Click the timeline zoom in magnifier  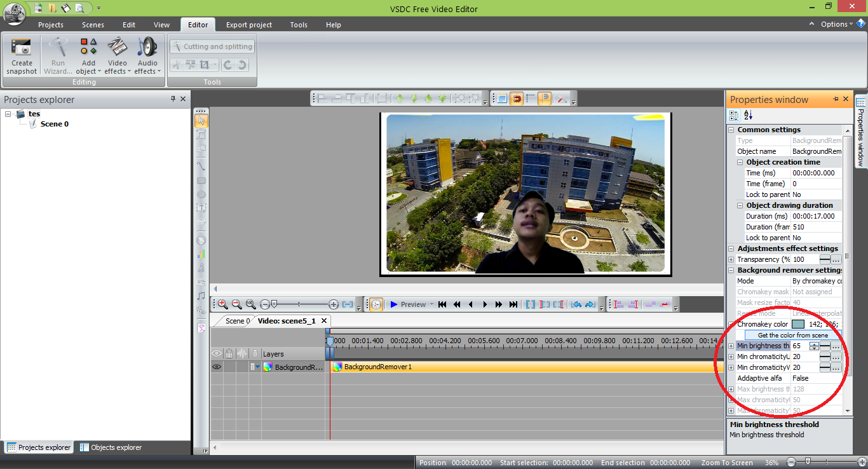222,304
